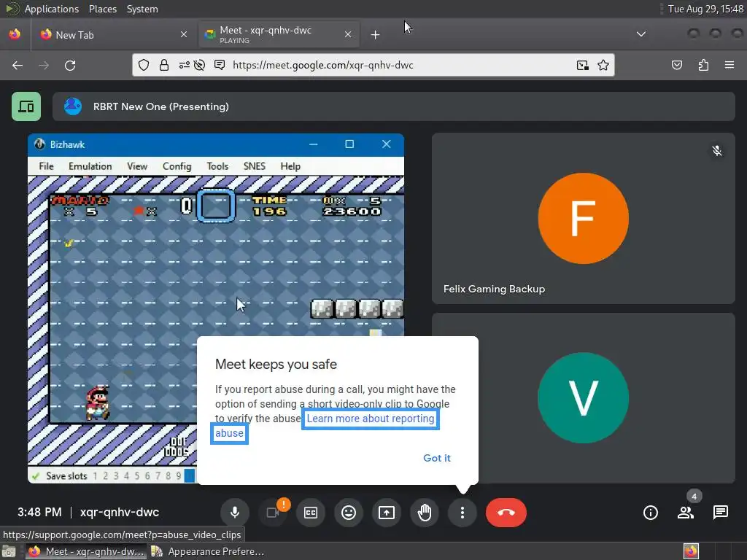Raise hand in the meeting

click(x=425, y=513)
